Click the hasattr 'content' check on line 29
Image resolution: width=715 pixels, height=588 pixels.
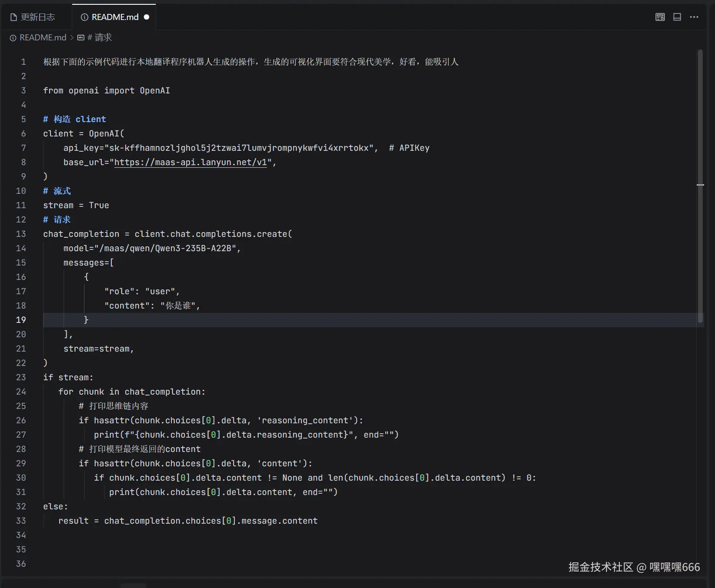[196, 463]
